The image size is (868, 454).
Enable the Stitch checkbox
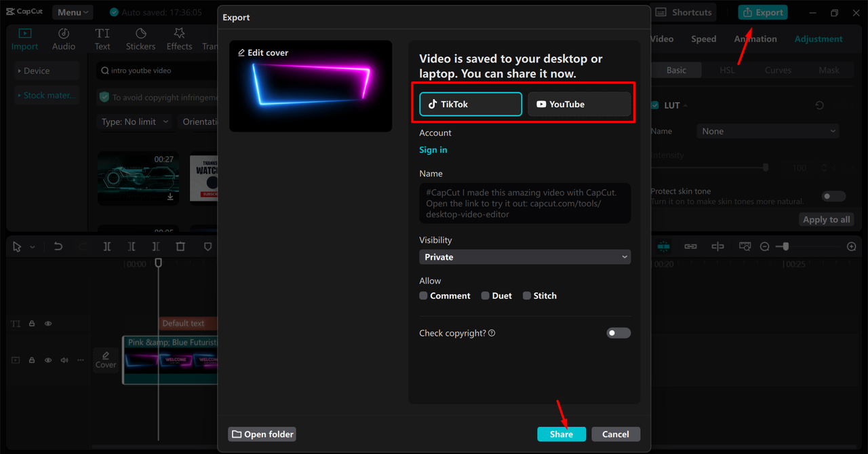[x=527, y=296]
